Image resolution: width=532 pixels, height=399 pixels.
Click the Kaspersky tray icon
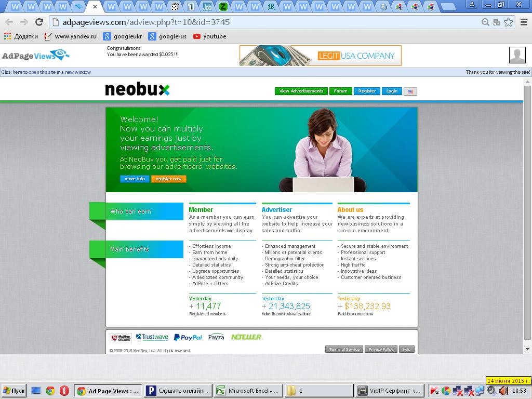[434, 391]
